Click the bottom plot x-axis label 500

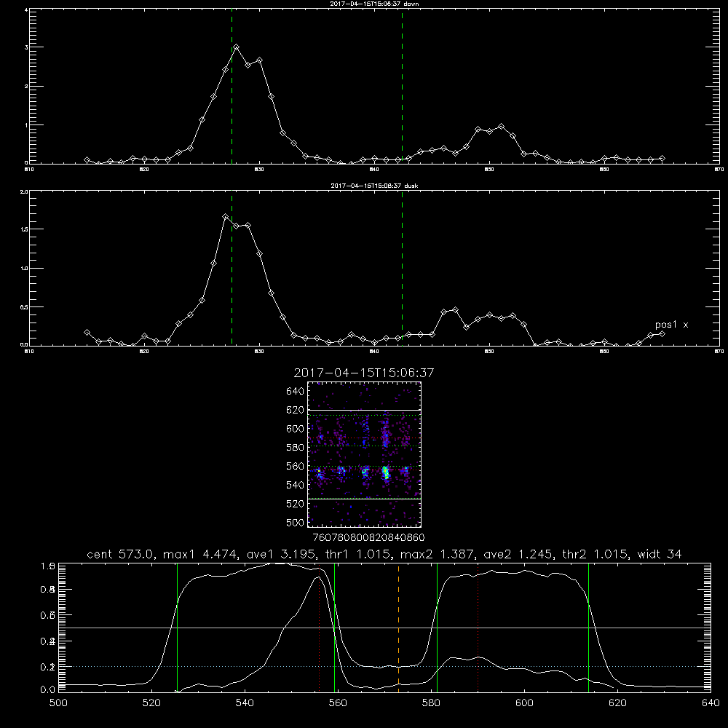tap(58, 703)
